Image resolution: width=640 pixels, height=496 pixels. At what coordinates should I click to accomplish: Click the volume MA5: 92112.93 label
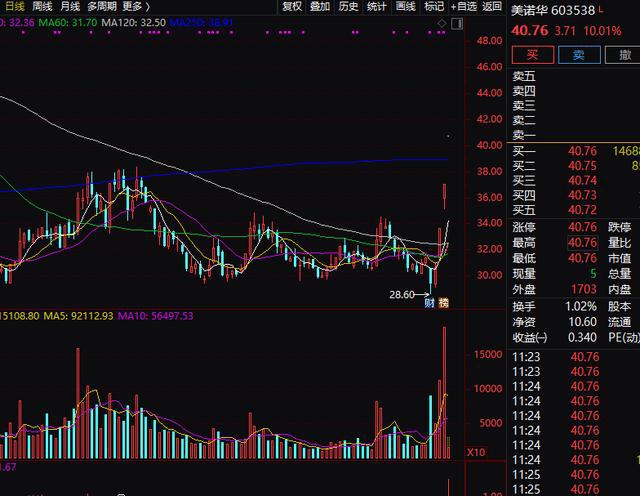pos(78,316)
